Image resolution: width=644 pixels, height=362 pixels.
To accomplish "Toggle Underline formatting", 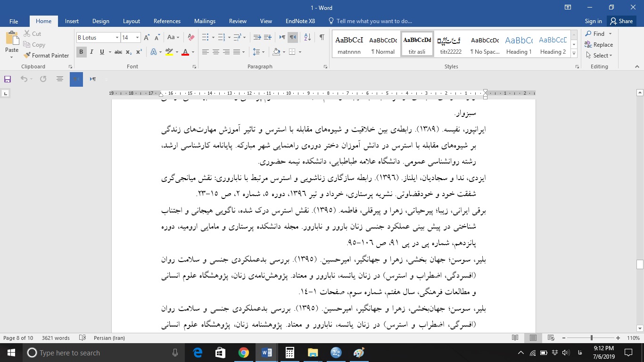I will click(101, 52).
